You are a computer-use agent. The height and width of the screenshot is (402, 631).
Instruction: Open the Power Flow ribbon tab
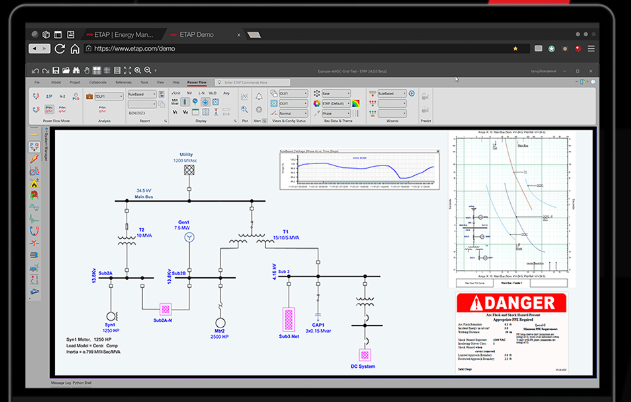(197, 82)
